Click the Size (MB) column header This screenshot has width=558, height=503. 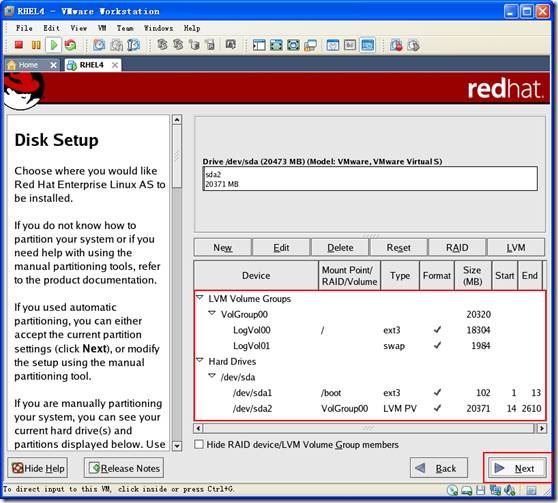point(473,275)
